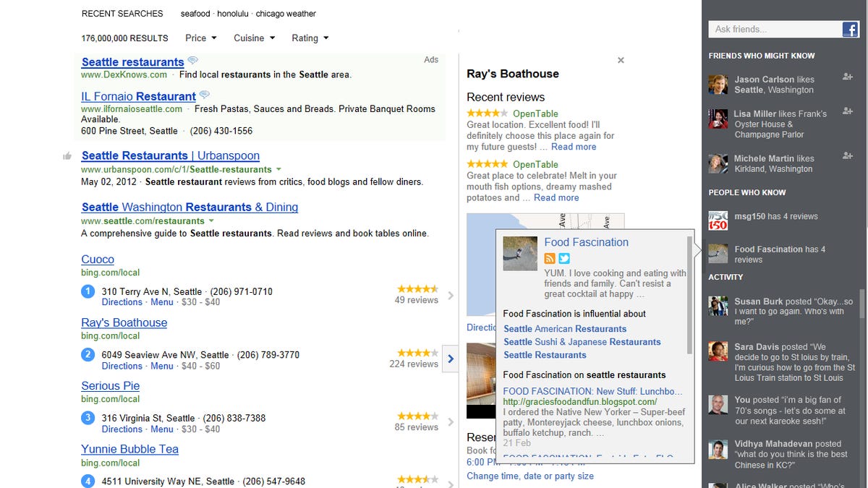Open Food Fascination's RSS feed icon
868x488 pixels.
(550, 259)
